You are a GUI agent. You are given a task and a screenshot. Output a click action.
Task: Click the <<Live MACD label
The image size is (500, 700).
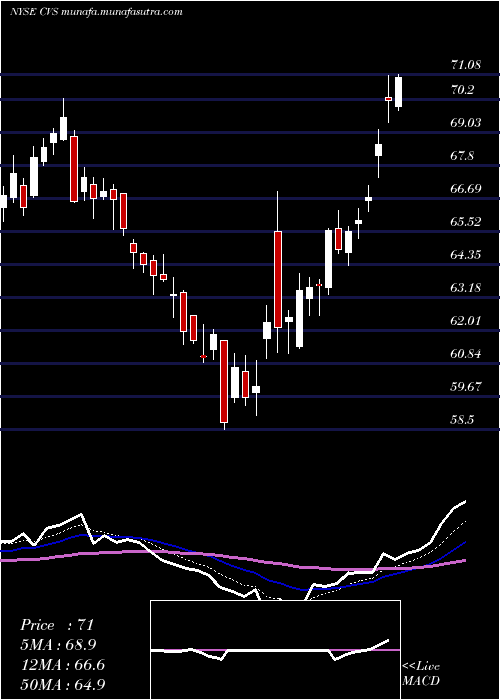pos(421,674)
